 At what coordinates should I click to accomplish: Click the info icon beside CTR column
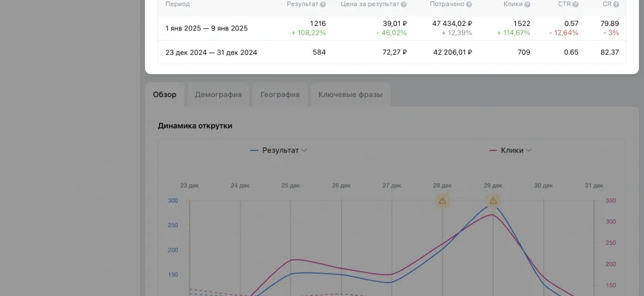pos(576,4)
